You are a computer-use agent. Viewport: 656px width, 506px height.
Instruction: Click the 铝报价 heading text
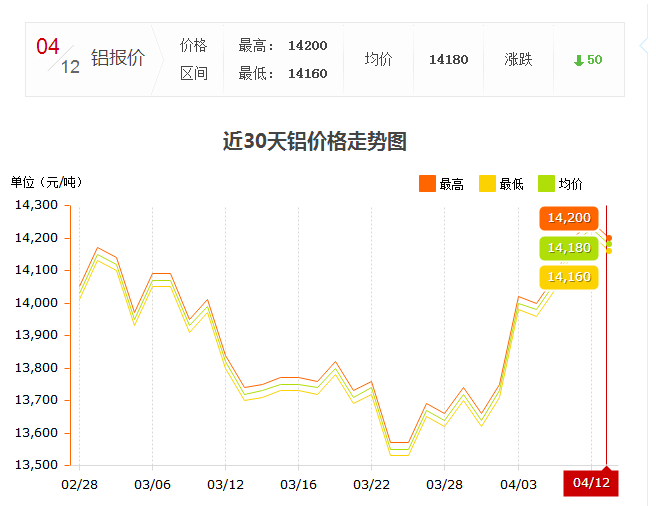point(118,58)
